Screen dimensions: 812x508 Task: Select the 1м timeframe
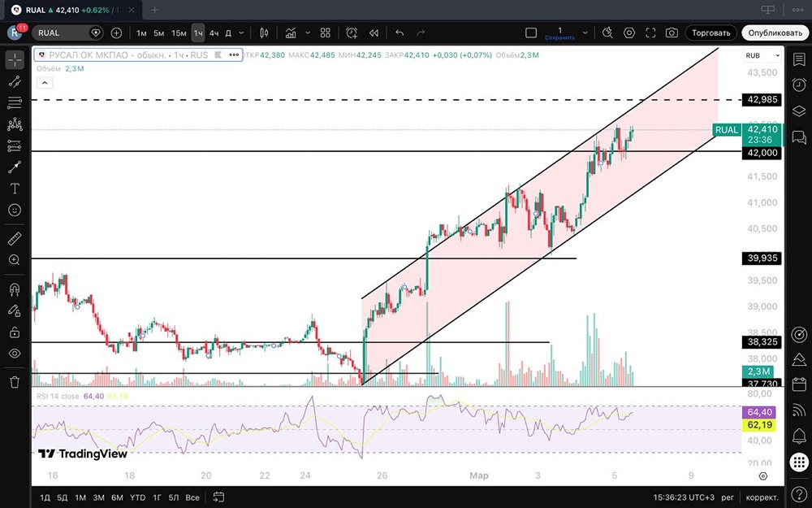coord(141,33)
